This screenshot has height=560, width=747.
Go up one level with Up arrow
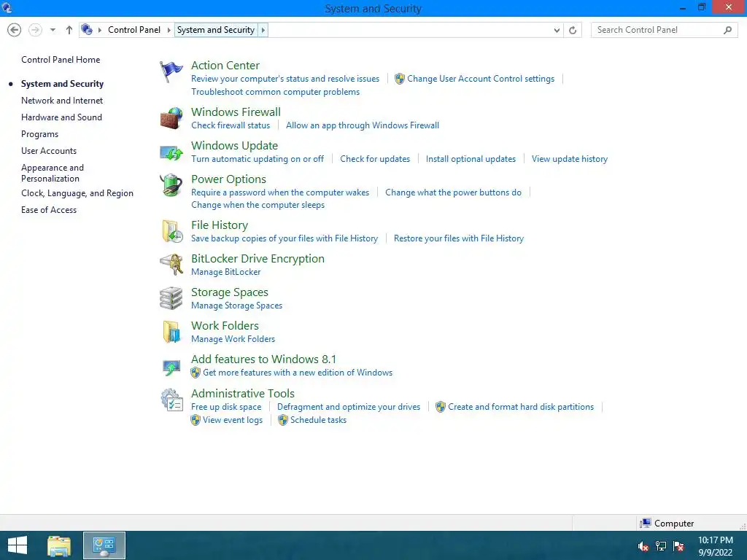pyautogui.click(x=69, y=30)
